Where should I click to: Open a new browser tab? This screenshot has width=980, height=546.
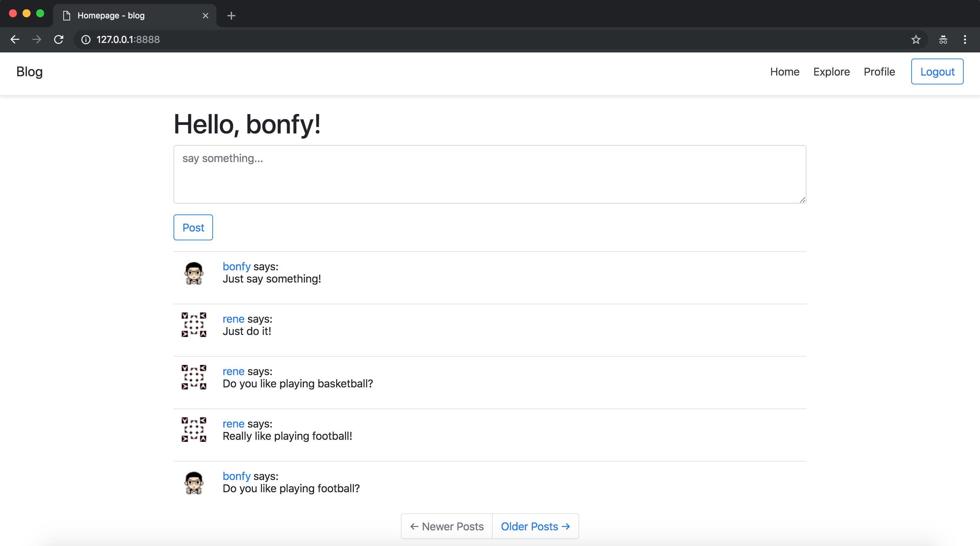pyautogui.click(x=231, y=16)
